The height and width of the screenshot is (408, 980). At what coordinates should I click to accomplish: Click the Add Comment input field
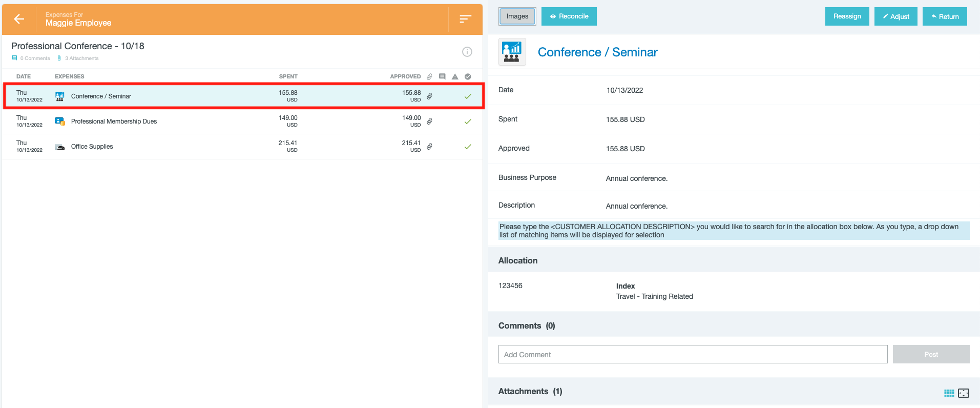[693, 354]
